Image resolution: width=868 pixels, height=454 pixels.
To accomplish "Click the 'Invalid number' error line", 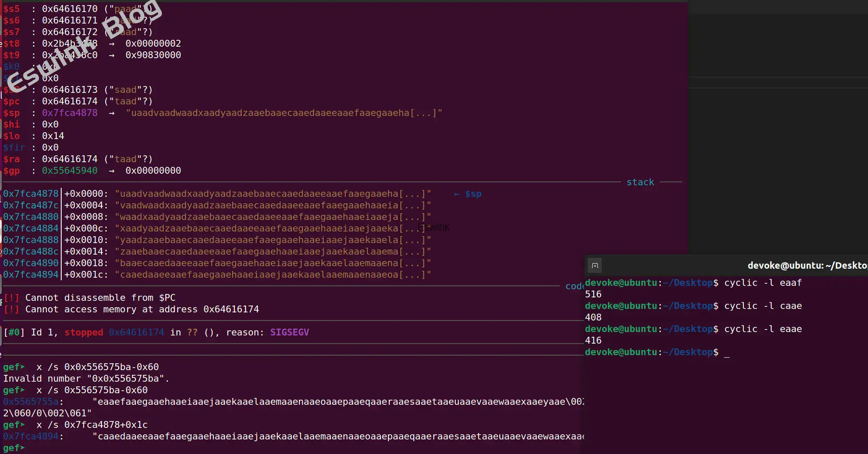I will coord(86,379).
